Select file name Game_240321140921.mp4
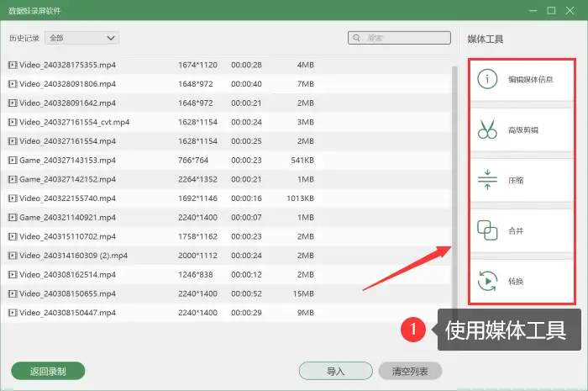This screenshot has width=588, height=391. click(67, 217)
